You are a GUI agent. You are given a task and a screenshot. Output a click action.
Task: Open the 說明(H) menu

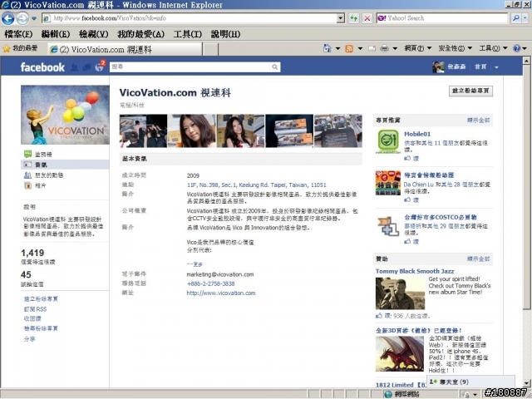coord(225,34)
